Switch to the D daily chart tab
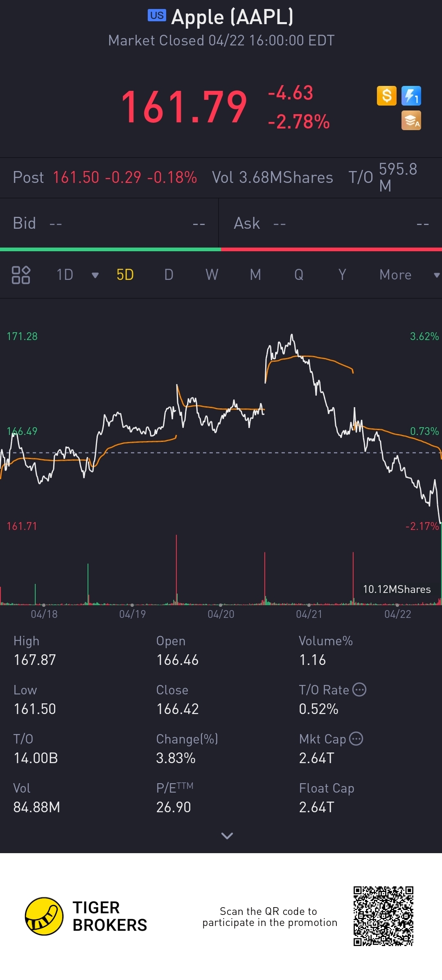The image size is (442, 980). pos(169,275)
